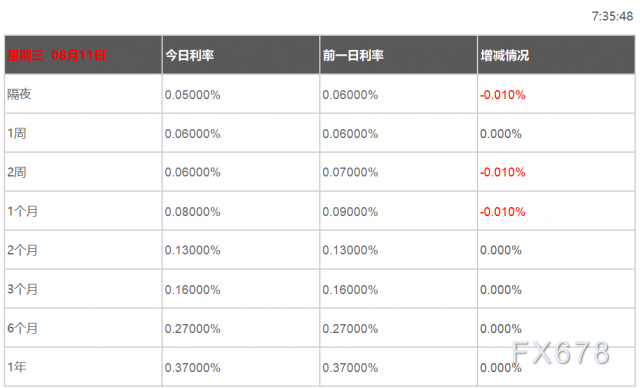Screen dimensions: 640x388
Task: Click today's 1个月 rate 0.08000%
Action: (x=193, y=212)
